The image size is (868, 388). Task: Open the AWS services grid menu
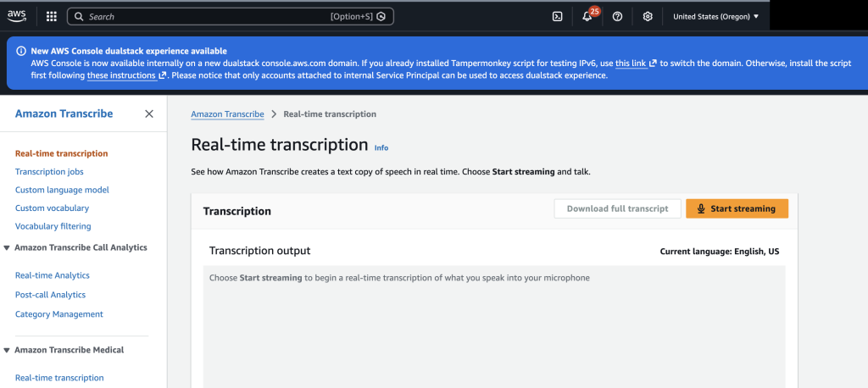(x=51, y=16)
